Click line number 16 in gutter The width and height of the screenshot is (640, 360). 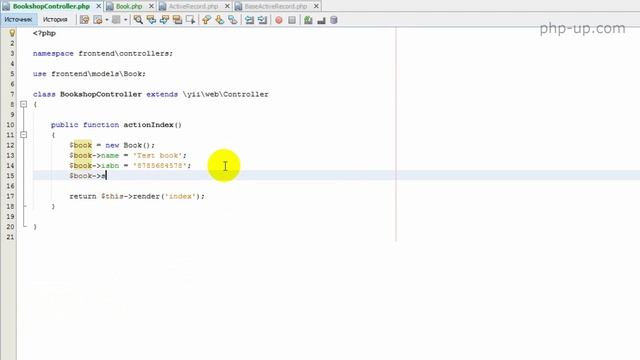(x=10, y=186)
